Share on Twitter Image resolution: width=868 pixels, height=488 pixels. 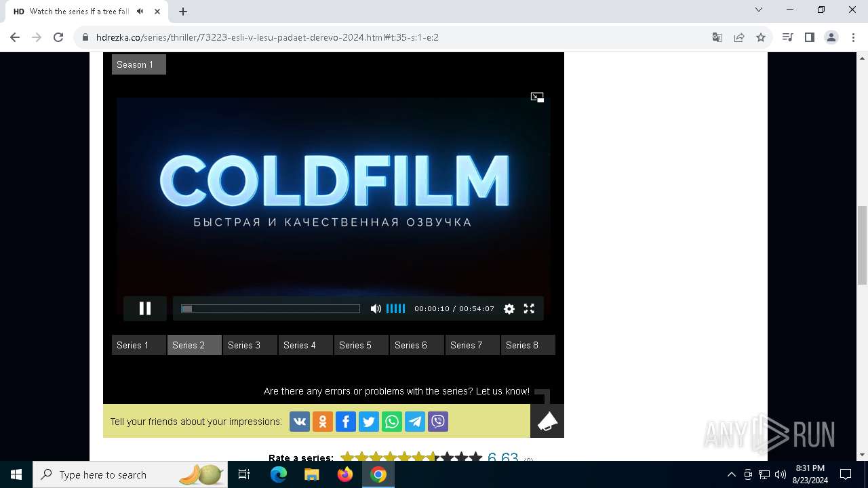(x=369, y=422)
